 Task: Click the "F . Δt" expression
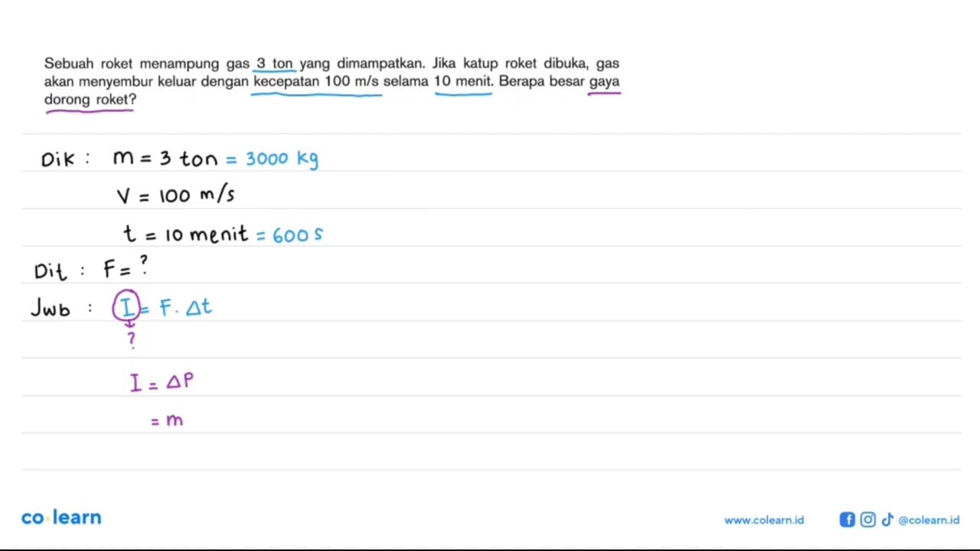pos(185,308)
